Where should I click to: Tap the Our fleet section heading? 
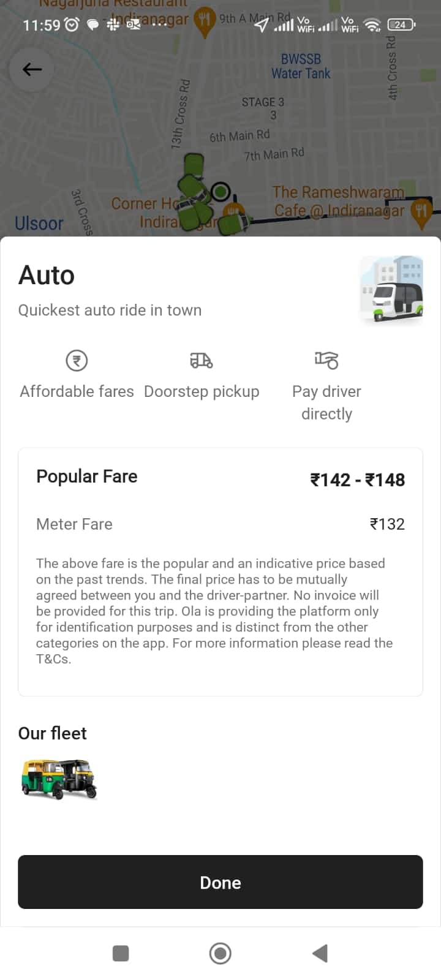tap(53, 733)
